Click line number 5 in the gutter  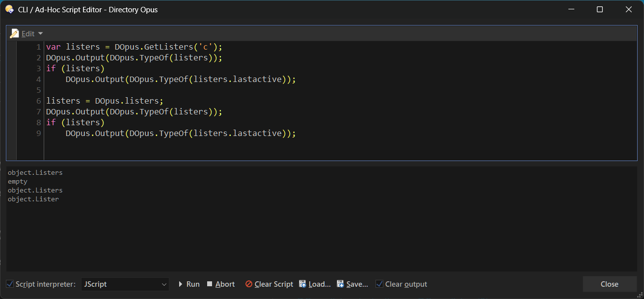click(x=38, y=90)
